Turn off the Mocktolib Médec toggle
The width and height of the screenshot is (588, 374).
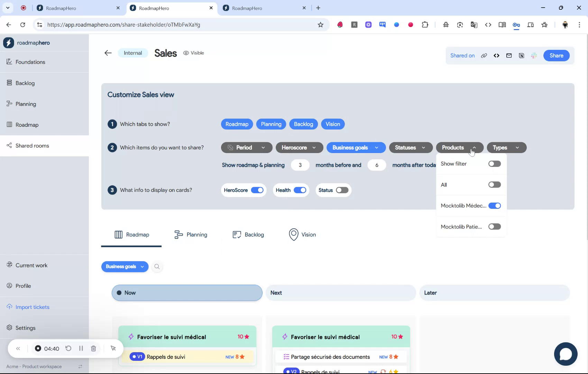[495, 205]
